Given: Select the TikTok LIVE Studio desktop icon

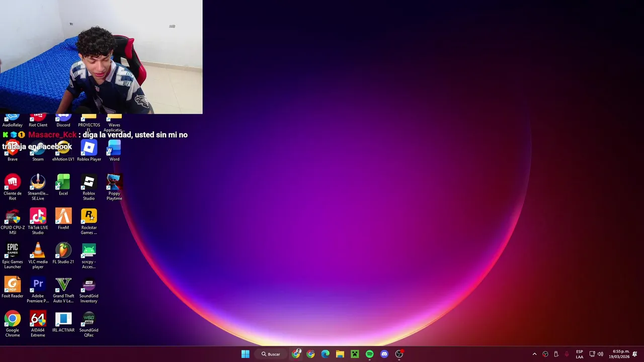Looking at the screenshot, I should [38, 222].
